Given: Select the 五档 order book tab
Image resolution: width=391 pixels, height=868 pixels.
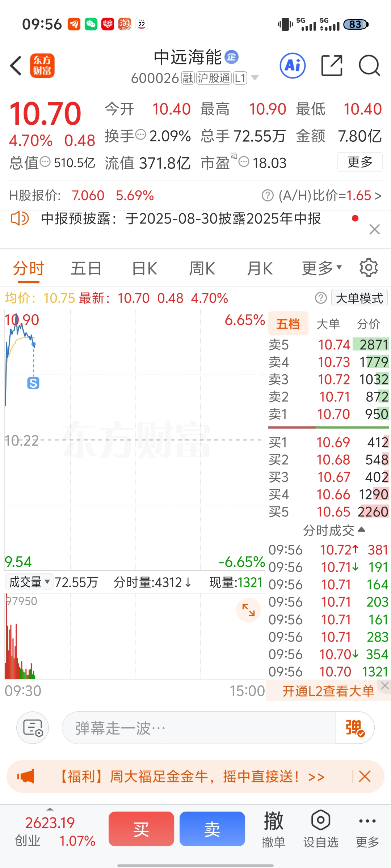Looking at the screenshot, I should click(x=288, y=323).
